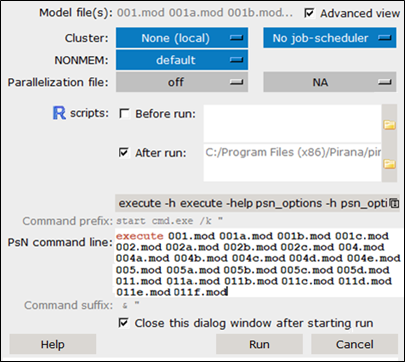405x362 pixels.
Task: Click 002.mod in the command line
Action: [139, 247]
